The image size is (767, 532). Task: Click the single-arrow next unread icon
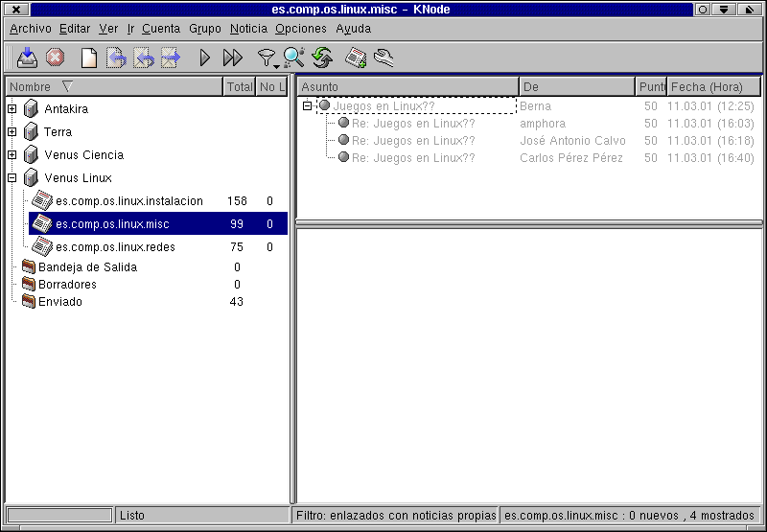(x=204, y=58)
